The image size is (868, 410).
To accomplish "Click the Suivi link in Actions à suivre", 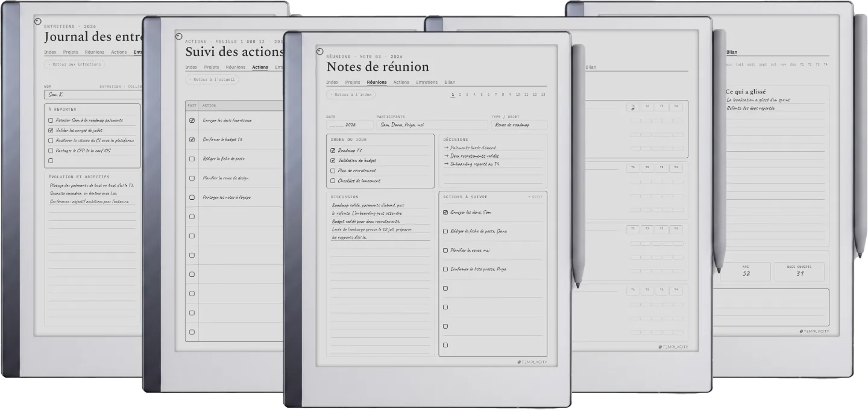I will [535, 197].
